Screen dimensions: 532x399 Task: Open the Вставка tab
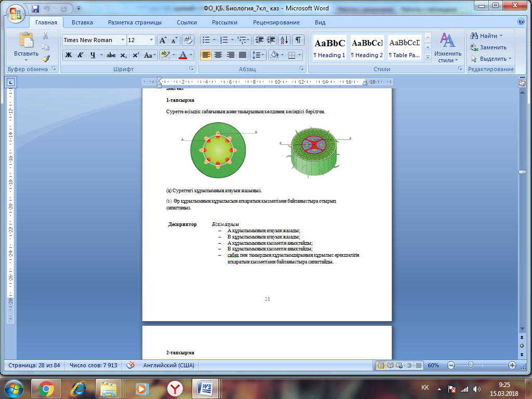(82, 22)
